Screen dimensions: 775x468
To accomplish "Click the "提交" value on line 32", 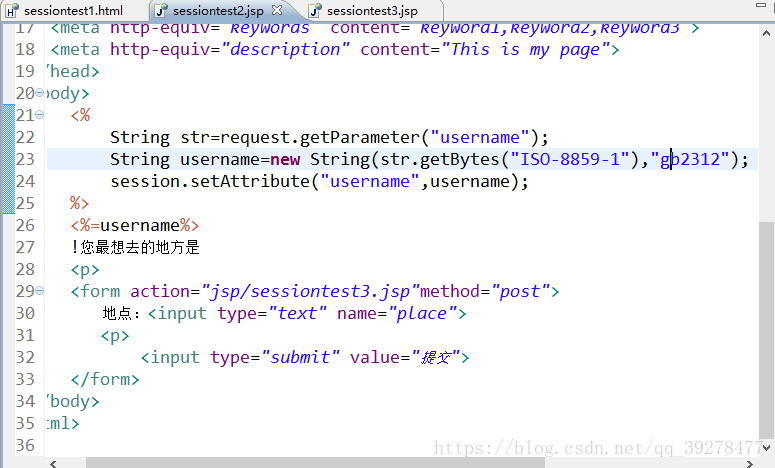I will tap(435, 357).
